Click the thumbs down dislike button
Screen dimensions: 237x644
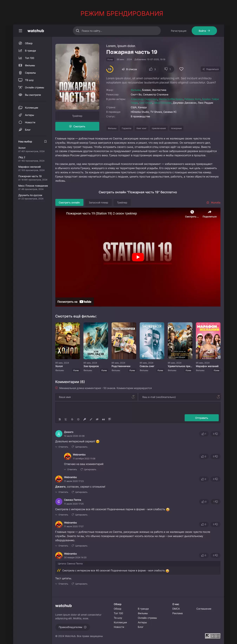[168, 69]
